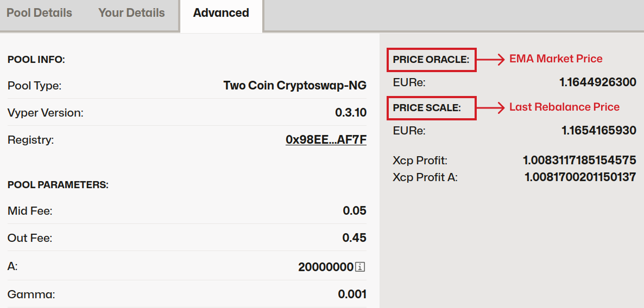Click the Price Scale EURe value 1.1654165930
The height and width of the screenshot is (308, 644).
click(598, 131)
